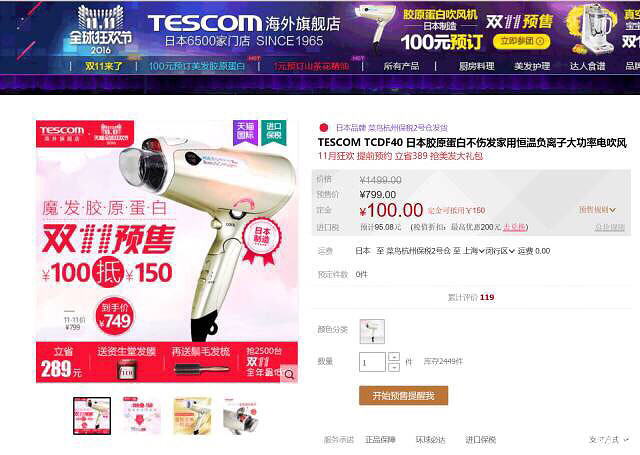Image resolution: width=640 pixels, height=455 pixels.
Task: Select the hair dryer color option swatch
Action: (x=372, y=331)
